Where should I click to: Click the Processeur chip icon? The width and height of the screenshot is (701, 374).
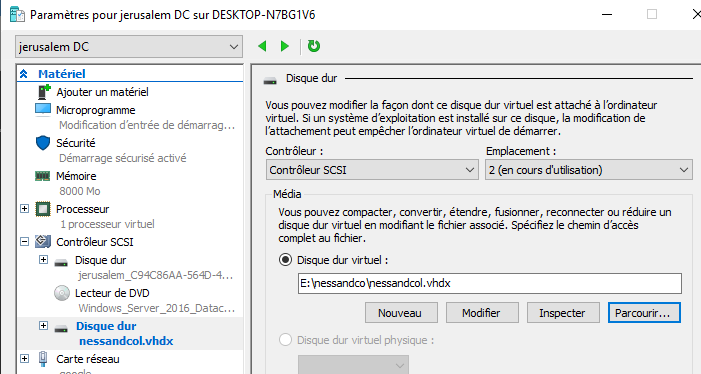[x=43, y=209]
